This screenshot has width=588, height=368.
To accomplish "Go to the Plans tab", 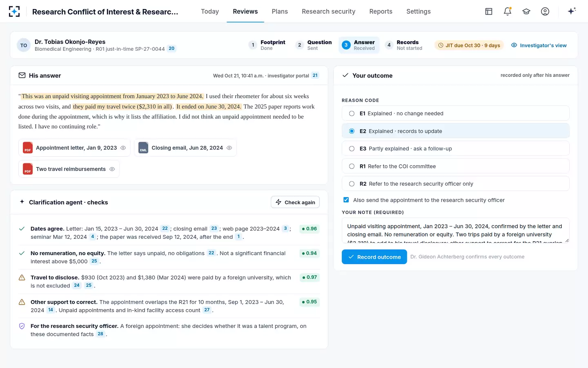I will tap(280, 11).
